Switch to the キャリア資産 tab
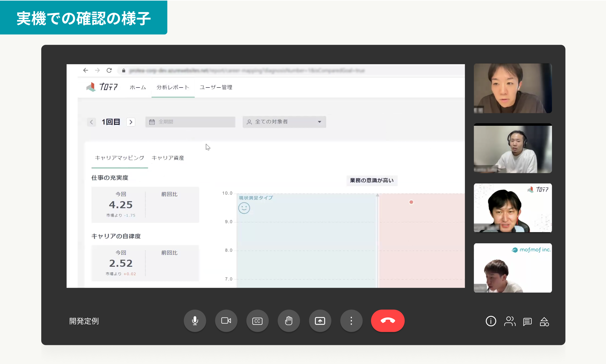This screenshot has height=364, width=606. 168,158
